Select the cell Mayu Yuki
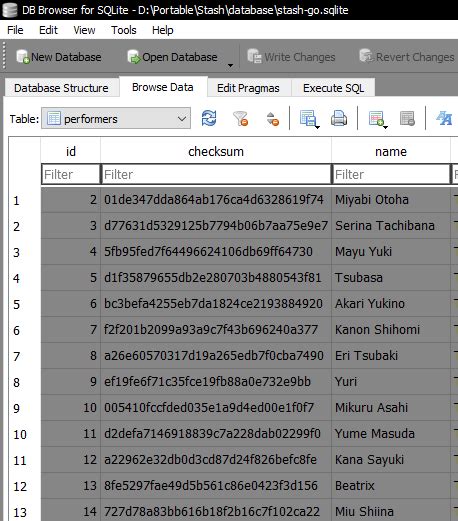The width and height of the screenshot is (458, 521). pyautogui.click(x=391, y=252)
